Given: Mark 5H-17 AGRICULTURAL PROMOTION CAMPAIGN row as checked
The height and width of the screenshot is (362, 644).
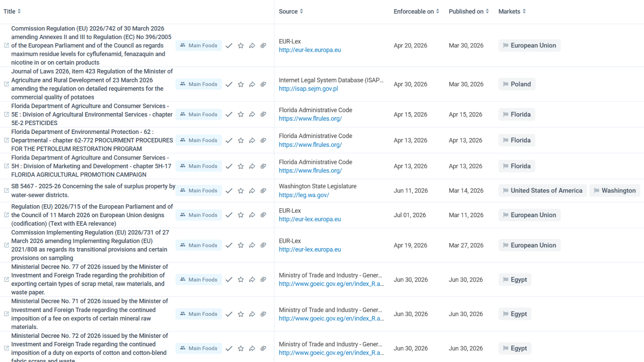Looking at the screenshot, I should coord(229,166).
